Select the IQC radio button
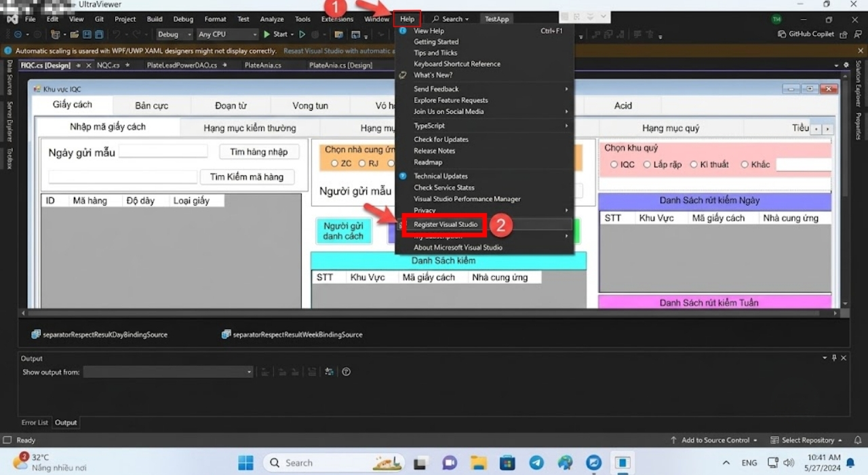 coord(614,165)
